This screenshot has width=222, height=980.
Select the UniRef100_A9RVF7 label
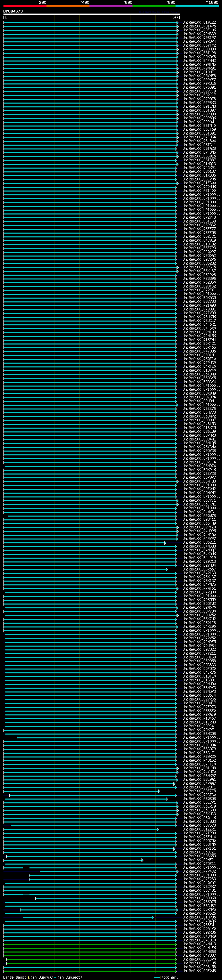pyautogui.click(x=199, y=80)
